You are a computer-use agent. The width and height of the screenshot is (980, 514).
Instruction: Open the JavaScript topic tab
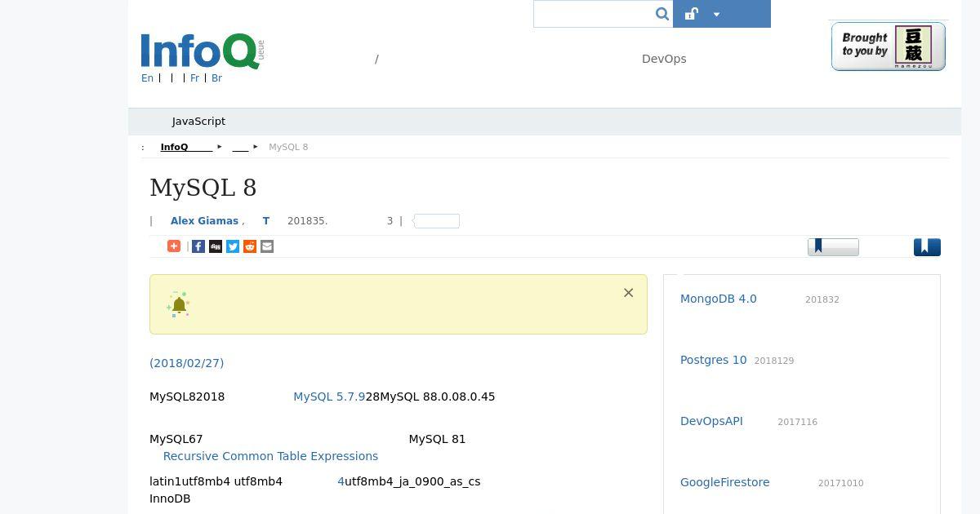[x=198, y=121]
